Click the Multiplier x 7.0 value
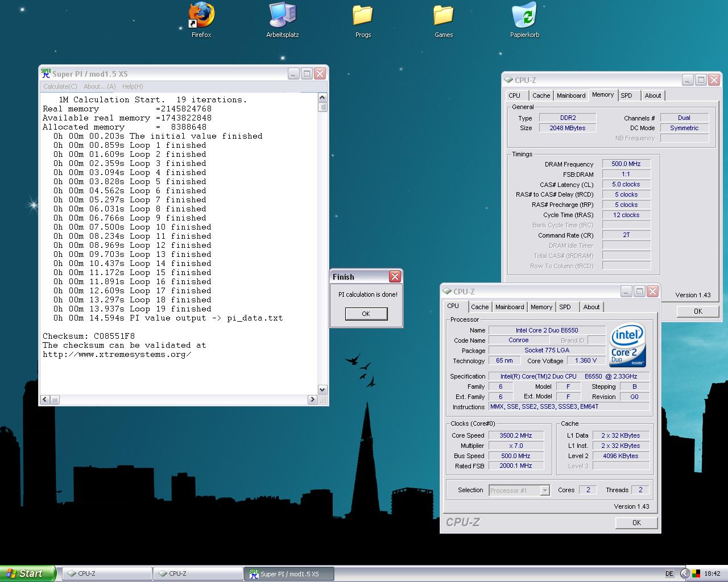 click(x=516, y=446)
